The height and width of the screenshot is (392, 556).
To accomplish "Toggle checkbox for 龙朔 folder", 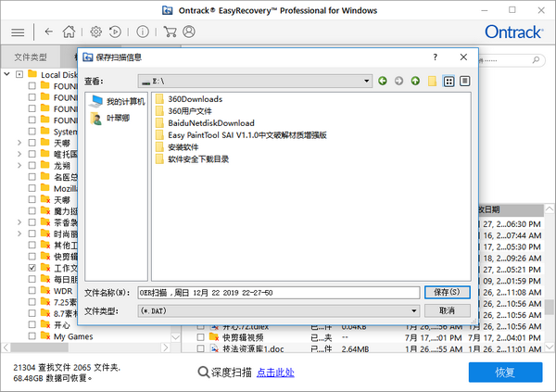I will coord(32,166).
